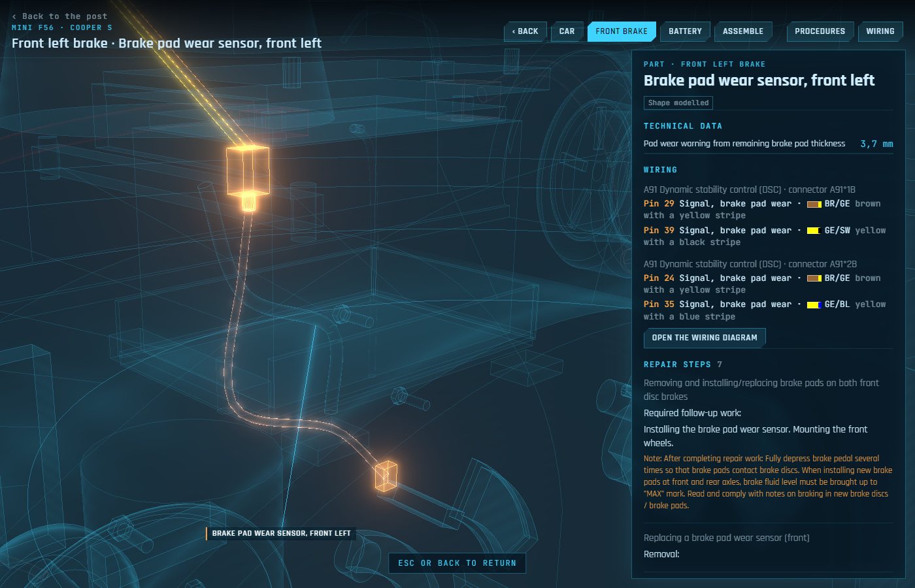The height and width of the screenshot is (588, 915).
Task: Click the Back to the post link
Action: pyautogui.click(x=59, y=16)
